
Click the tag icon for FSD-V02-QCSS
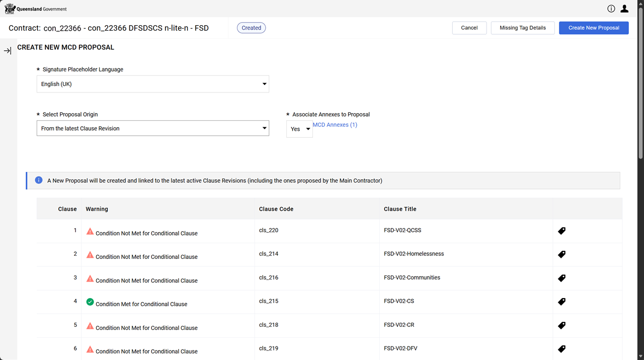561,231
